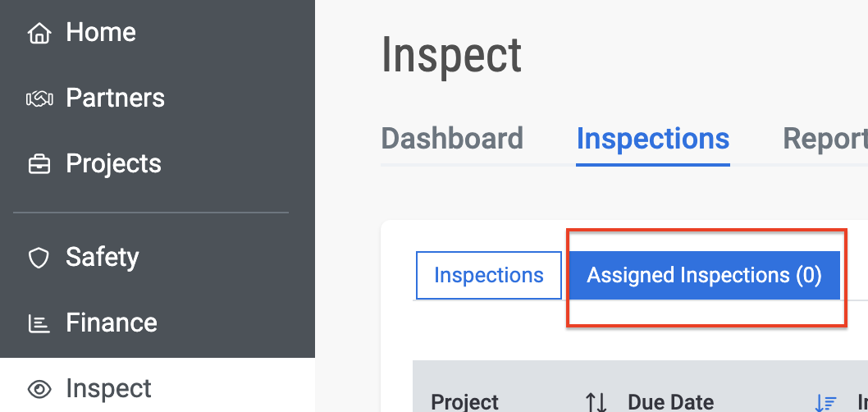The height and width of the screenshot is (412, 868).
Task: Click the Finance chart icon
Action: 39,323
